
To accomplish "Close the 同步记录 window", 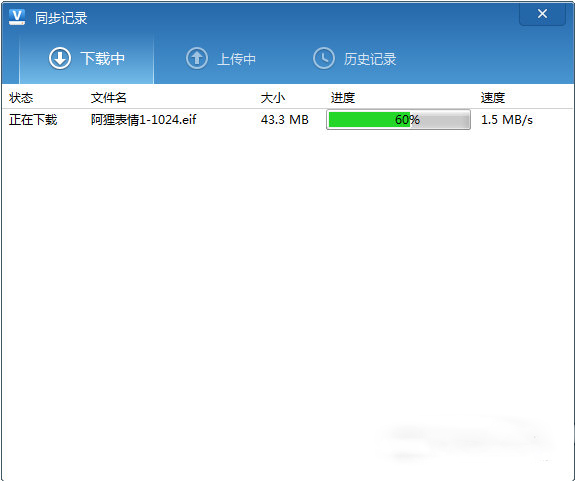I will [542, 14].
